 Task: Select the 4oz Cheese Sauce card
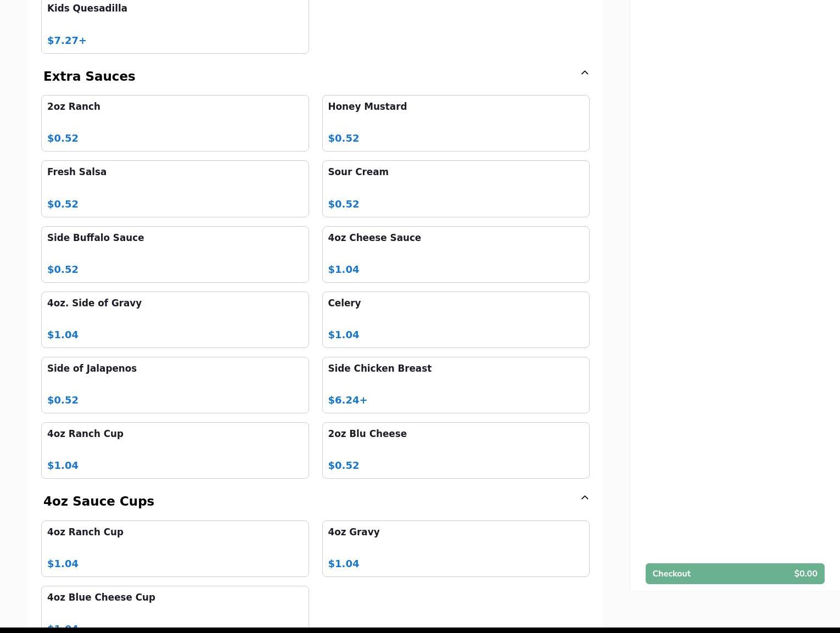coord(455,254)
